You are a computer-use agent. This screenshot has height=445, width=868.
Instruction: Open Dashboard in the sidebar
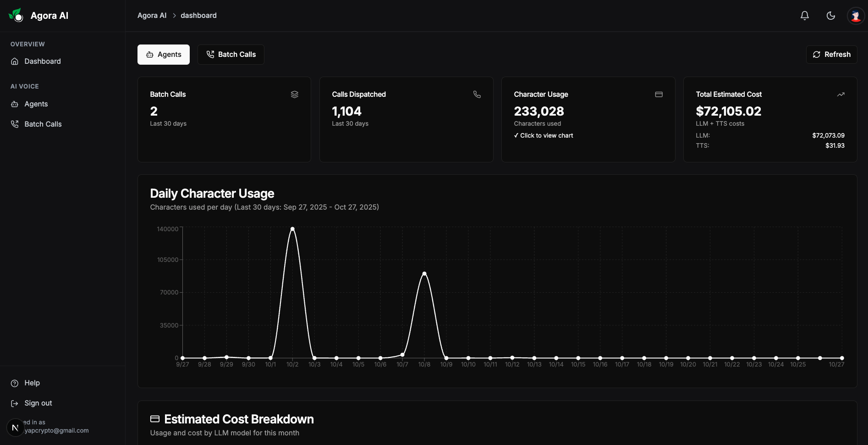pos(42,61)
